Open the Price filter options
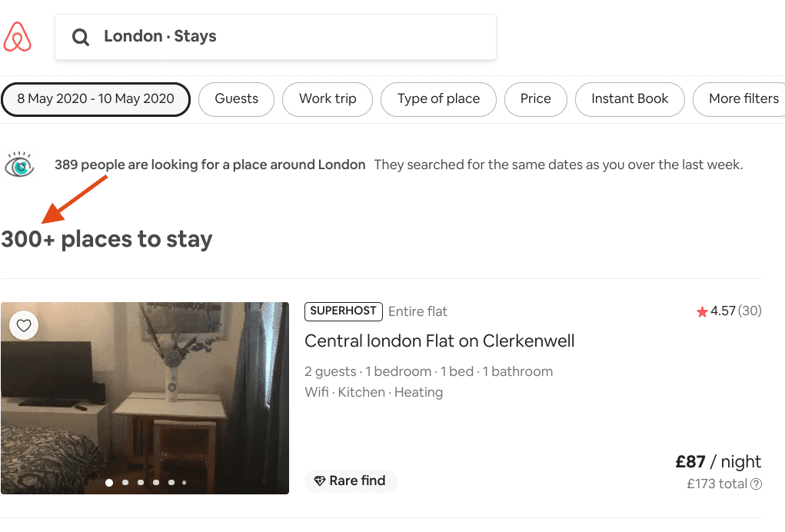785x532 pixels. (535, 99)
